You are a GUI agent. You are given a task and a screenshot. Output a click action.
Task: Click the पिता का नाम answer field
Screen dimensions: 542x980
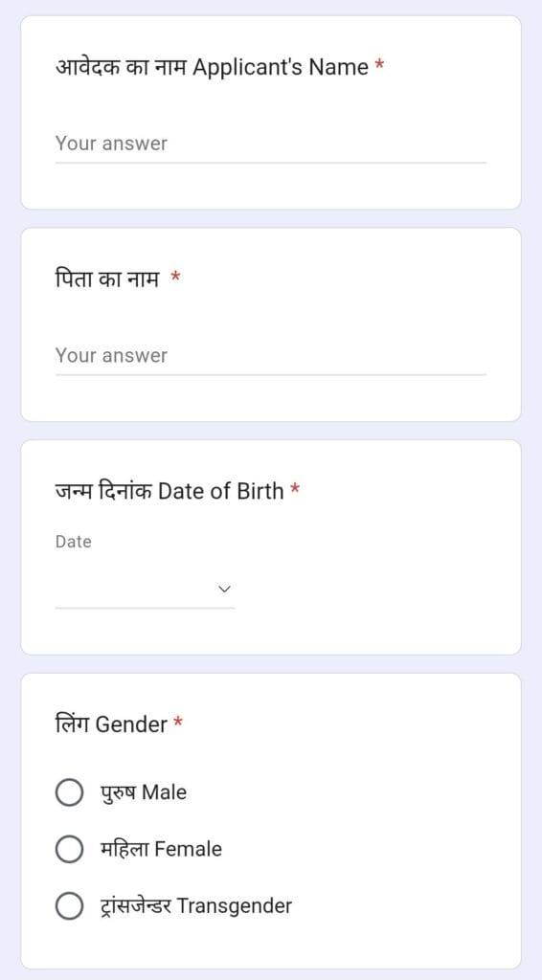coord(270,356)
